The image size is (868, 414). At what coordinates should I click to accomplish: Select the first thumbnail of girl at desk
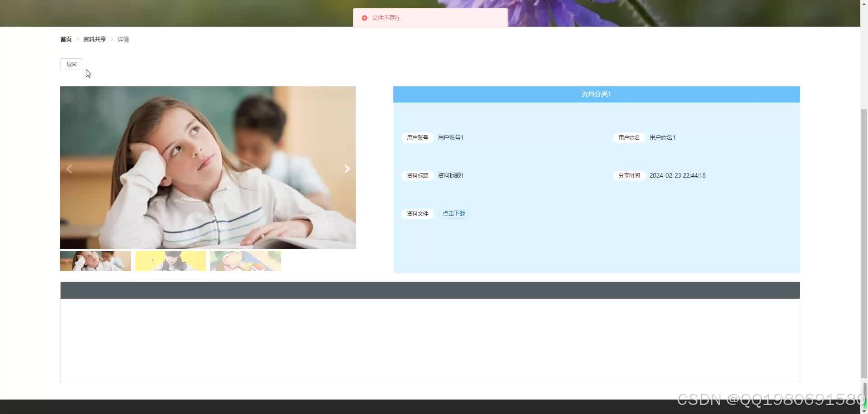point(95,261)
